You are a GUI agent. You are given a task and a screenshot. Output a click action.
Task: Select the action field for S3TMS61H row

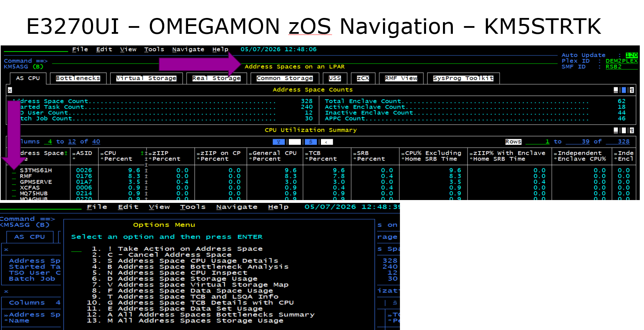click(14, 171)
